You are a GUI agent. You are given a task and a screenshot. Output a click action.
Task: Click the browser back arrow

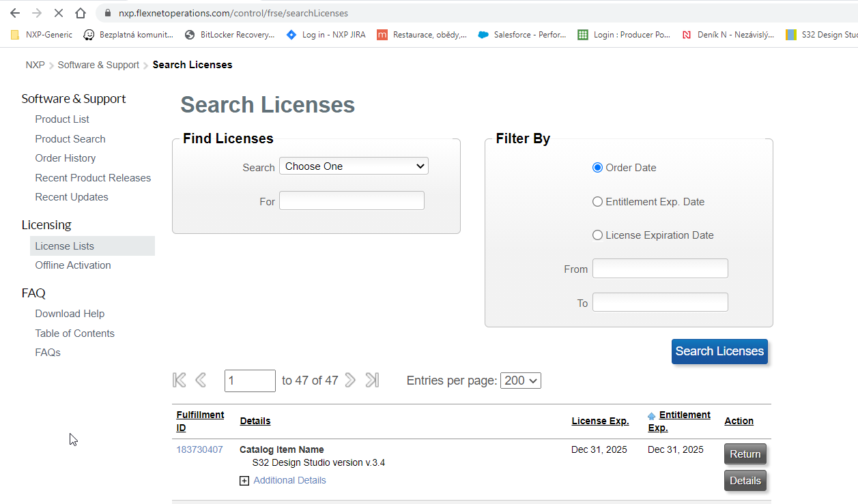[x=15, y=13]
